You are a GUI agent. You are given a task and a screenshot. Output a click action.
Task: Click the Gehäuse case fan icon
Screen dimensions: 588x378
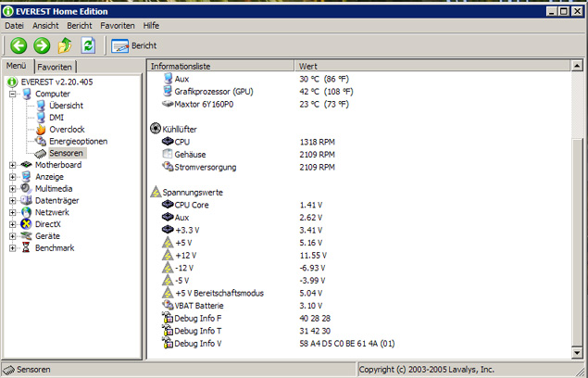(168, 154)
